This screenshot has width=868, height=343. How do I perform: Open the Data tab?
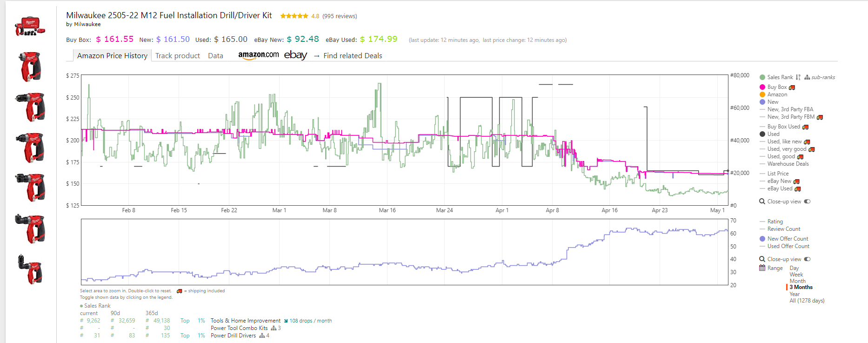[215, 55]
